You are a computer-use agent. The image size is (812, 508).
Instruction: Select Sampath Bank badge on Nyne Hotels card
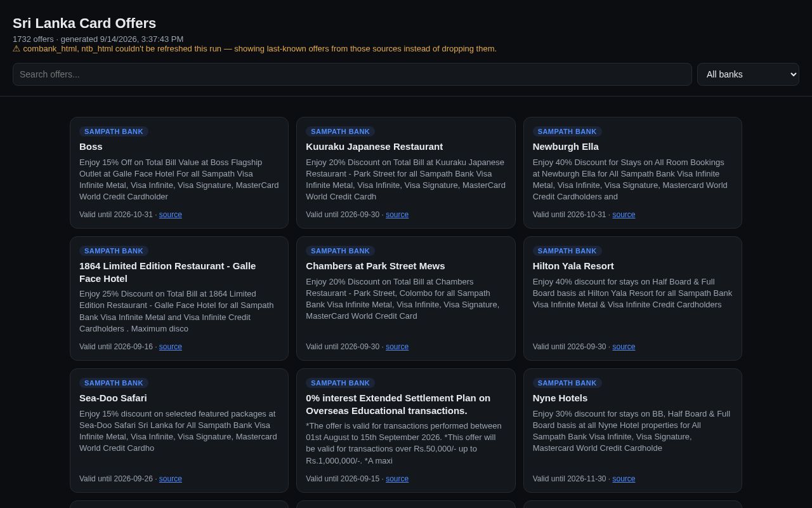point(567,383)
